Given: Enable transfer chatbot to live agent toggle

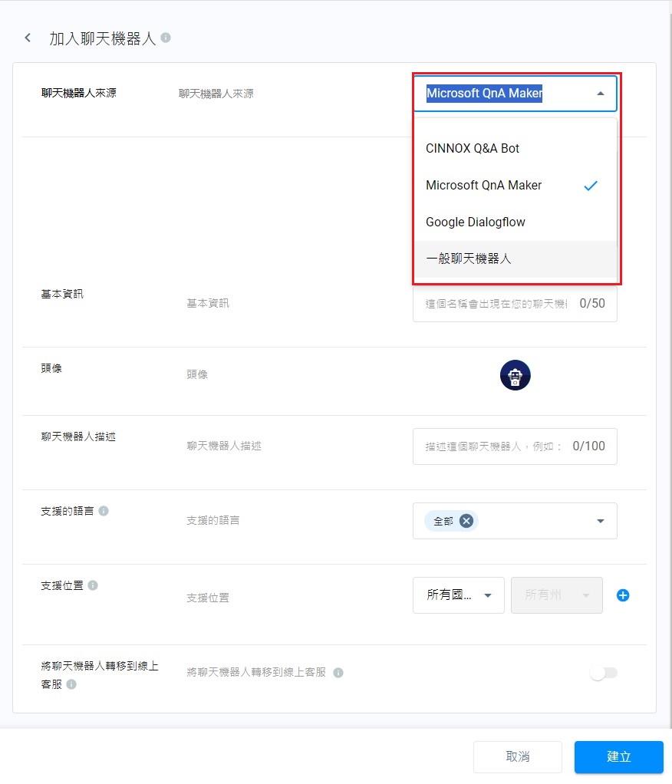Looking at the screenshot, I should click(604, 673).
